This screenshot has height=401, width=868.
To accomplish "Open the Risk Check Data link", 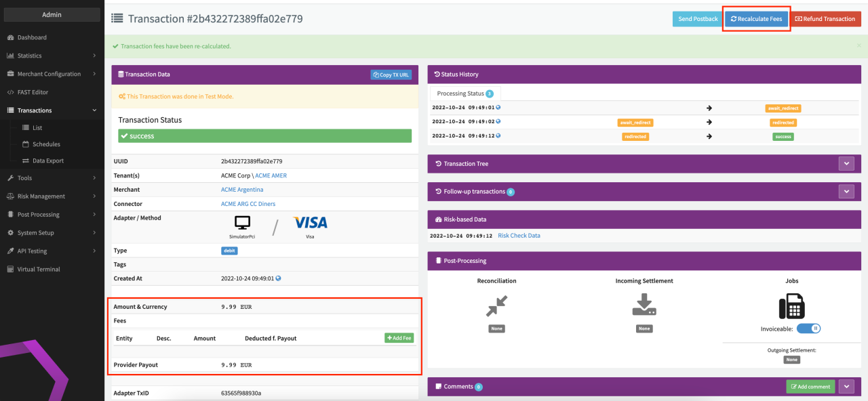I will 519,236.
